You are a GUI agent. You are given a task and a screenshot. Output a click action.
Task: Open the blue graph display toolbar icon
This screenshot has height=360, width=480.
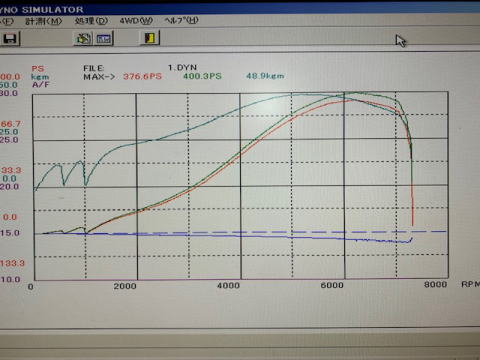coord(104,38)
